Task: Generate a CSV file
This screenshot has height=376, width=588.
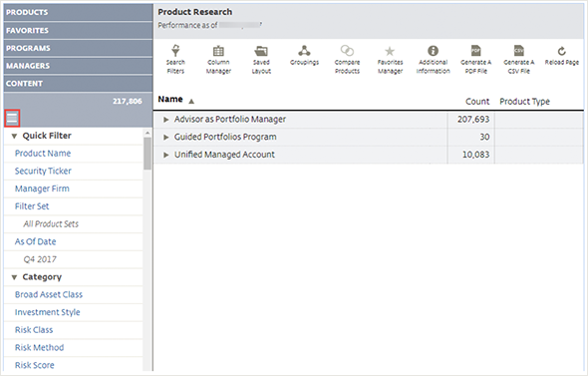Action: 518,59
